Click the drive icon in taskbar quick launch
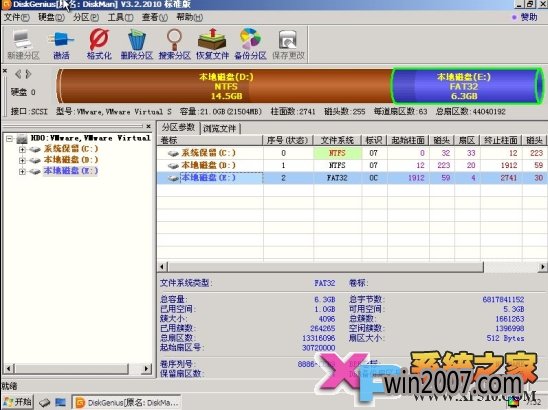The image size is (548, 410). click(x=44, y=402)
